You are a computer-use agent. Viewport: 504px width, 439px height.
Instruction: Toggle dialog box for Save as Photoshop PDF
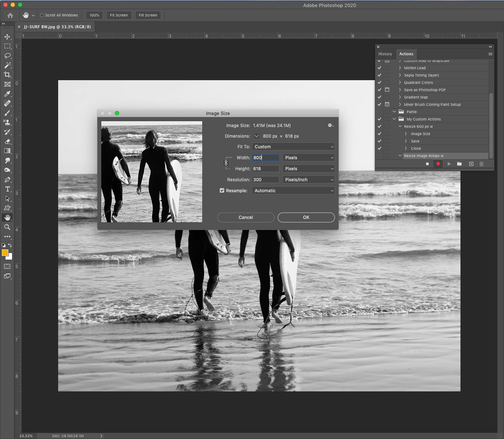(x=387, y=90)
